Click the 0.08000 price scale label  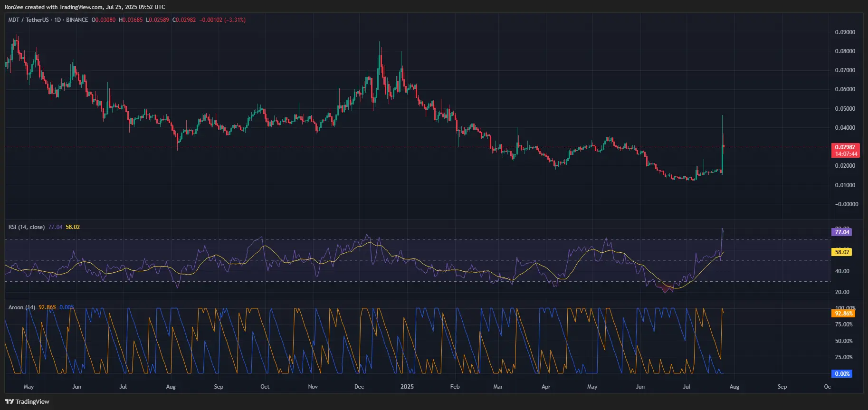(845, 51)
